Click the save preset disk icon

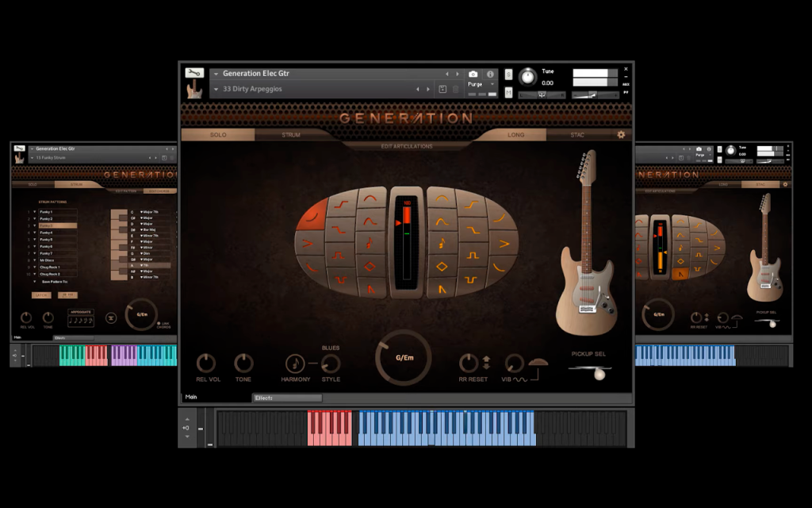pyautogui.click(x=442, y=89)
